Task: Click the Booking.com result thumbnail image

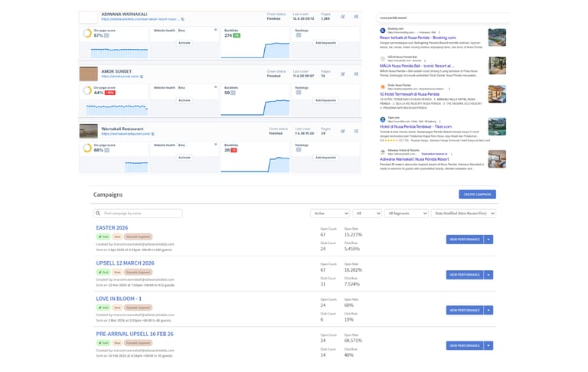Action: point(497,38)
